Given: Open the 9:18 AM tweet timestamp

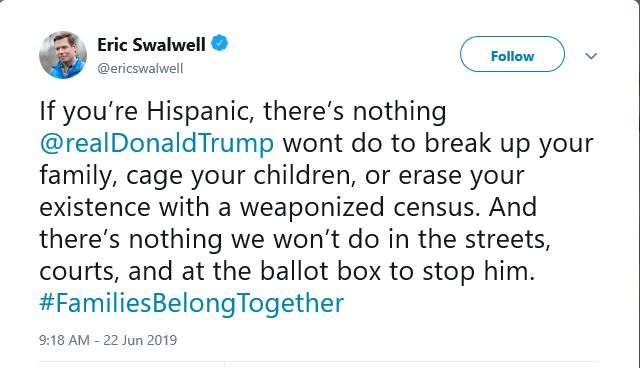Looking at the screenshot, I should click(64, 340).
